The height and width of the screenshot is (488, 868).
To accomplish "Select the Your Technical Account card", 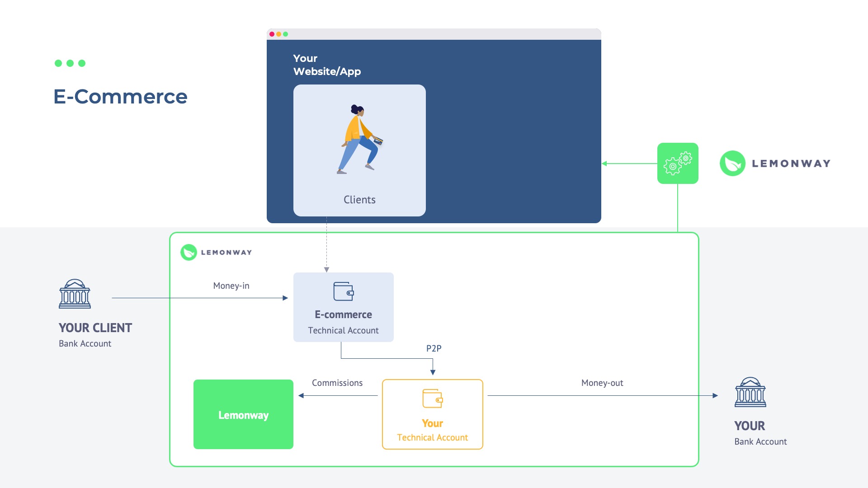I will [x=433, y=414].
